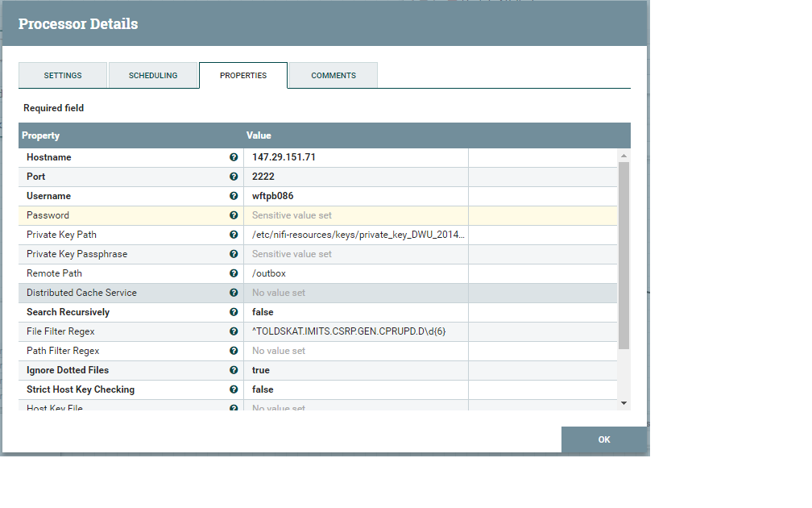Click the help icon for Strict Host Key Checking

click(x=234, y=389)
